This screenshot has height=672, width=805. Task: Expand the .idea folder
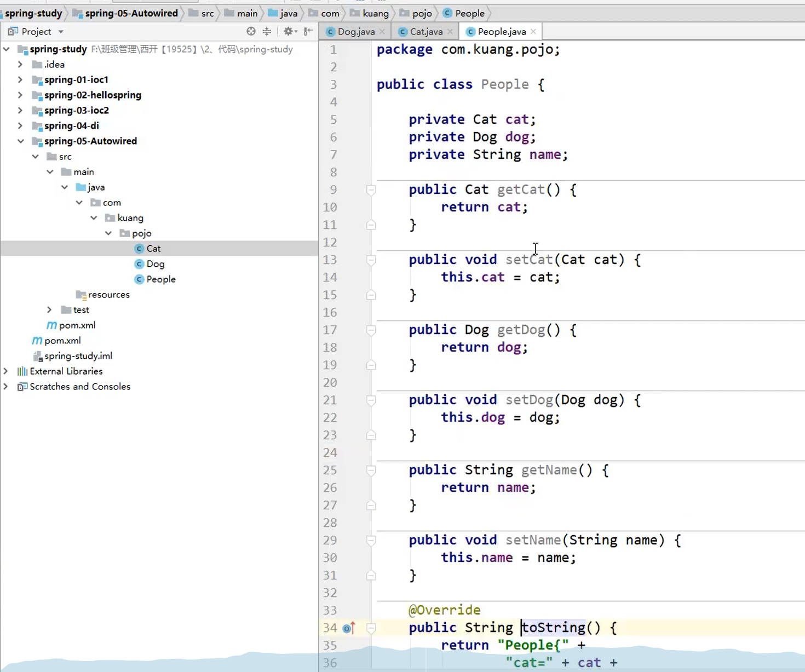tap(20, 65)
